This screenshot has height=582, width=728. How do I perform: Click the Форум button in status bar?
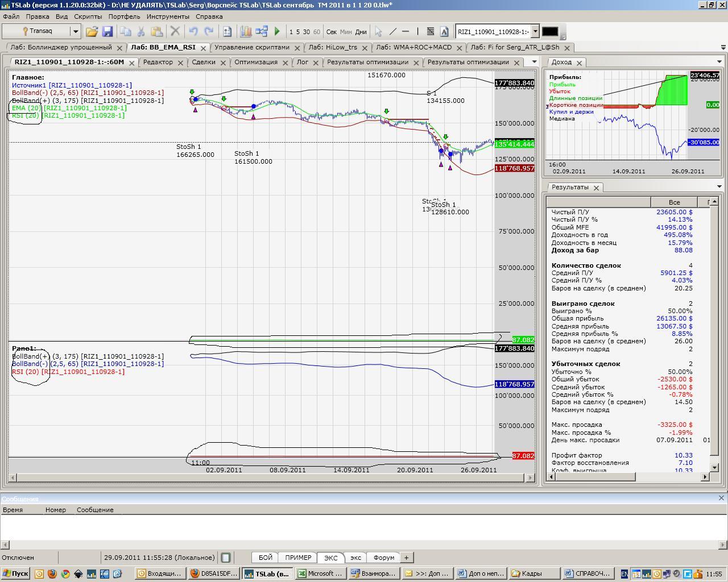click(x=384, y=558)
